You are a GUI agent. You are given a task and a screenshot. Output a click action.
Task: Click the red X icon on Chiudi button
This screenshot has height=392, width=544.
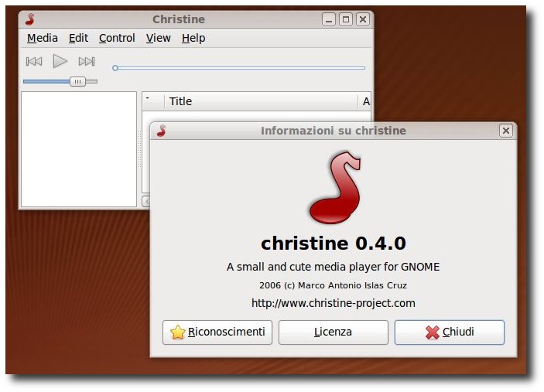click(433, 332)
